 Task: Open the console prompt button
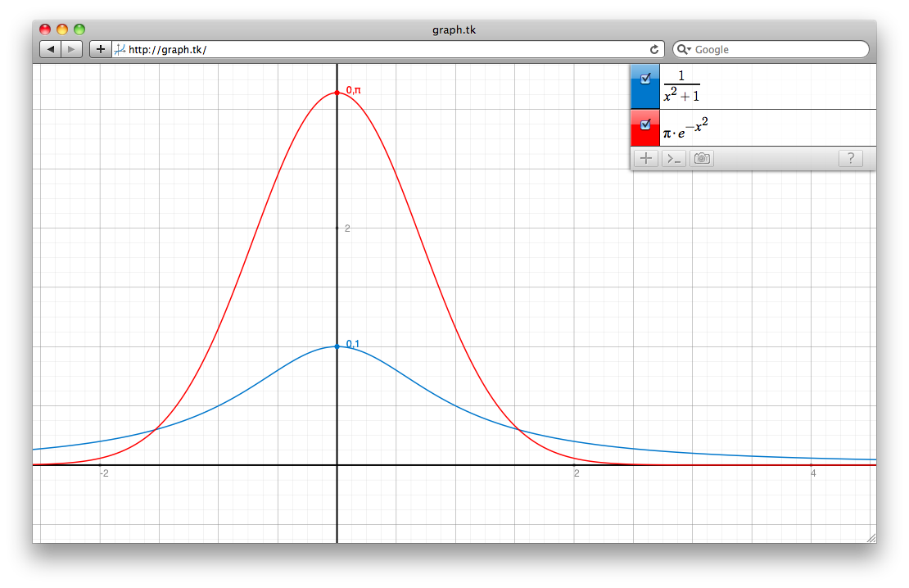[674, 158]
